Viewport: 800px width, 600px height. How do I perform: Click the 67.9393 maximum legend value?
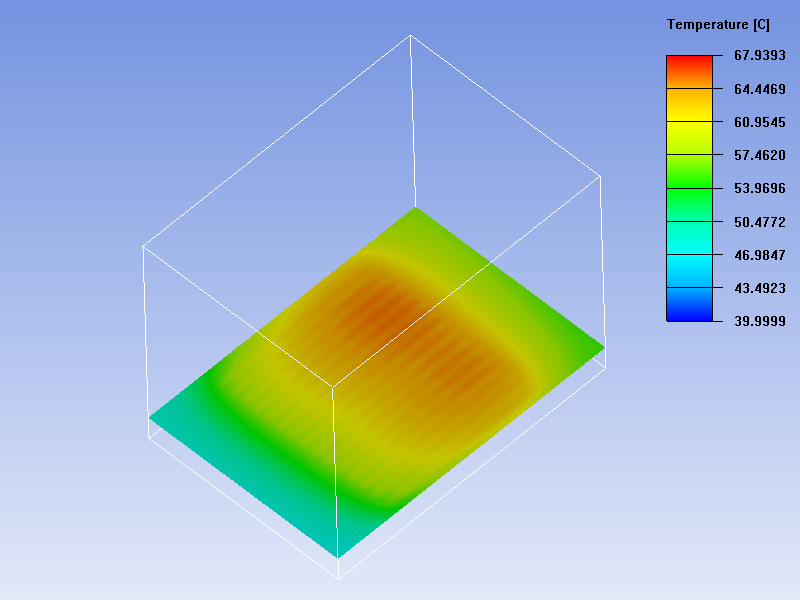coord(760,55)
